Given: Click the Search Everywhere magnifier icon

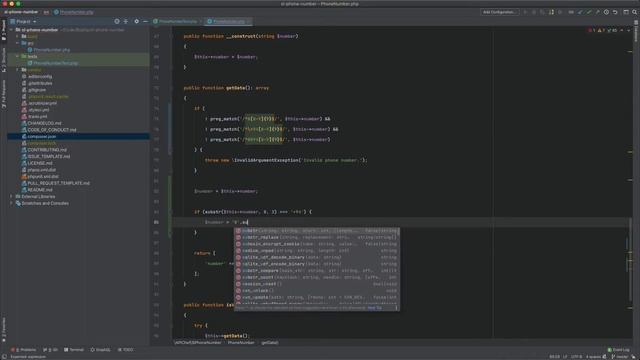Looking at the screenshot, I should click(x=635, y=12).
